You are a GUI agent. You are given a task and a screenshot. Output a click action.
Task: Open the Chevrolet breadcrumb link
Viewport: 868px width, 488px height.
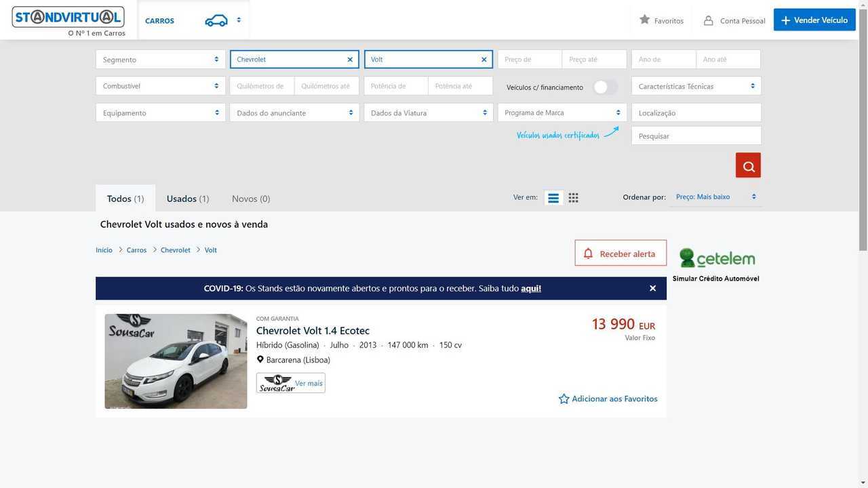[x=176, y=250]
